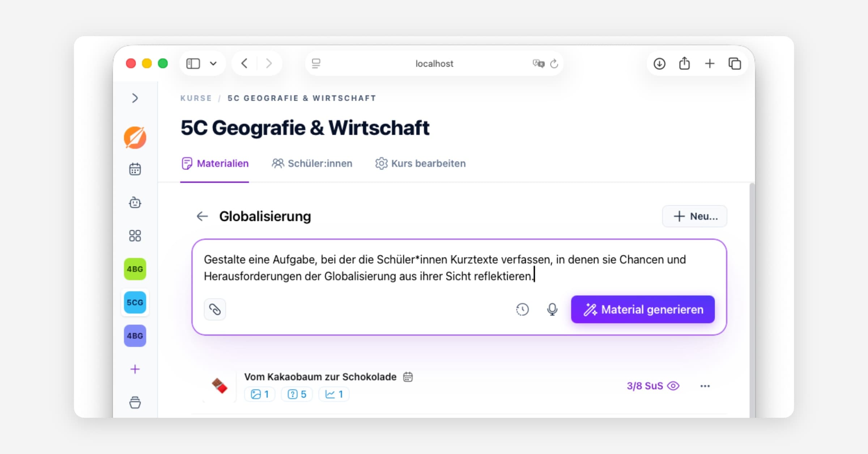Open a new Safari tab

[710, 64]
